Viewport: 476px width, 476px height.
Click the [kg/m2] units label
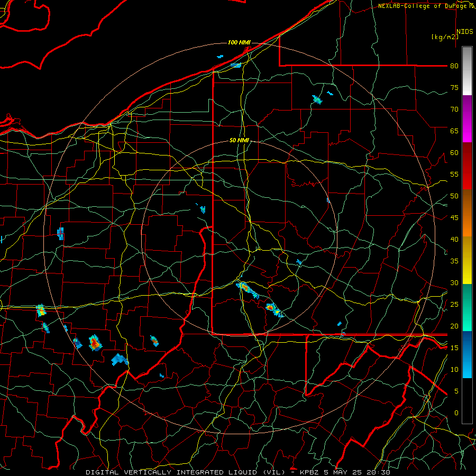[445, 37]
